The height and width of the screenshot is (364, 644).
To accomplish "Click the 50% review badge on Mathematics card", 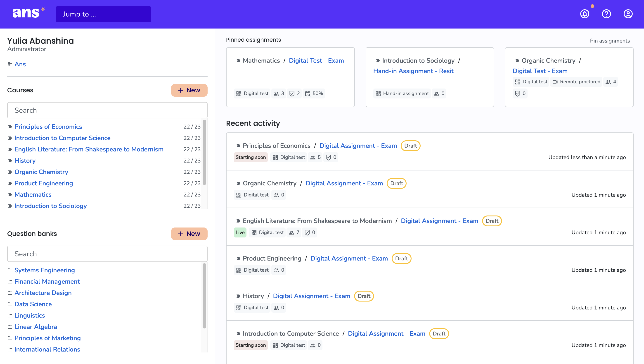I will (x=314, y=93).
